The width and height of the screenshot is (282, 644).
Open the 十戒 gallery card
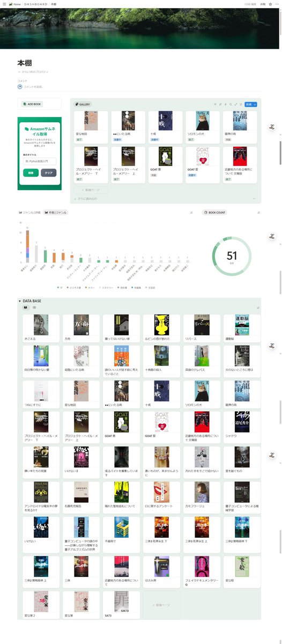(x=166, y=127)
